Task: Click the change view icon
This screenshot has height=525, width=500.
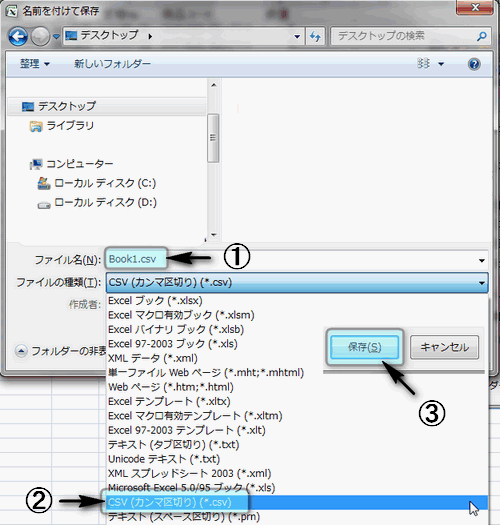Action: pyautogui.click(x=423, y=63)
